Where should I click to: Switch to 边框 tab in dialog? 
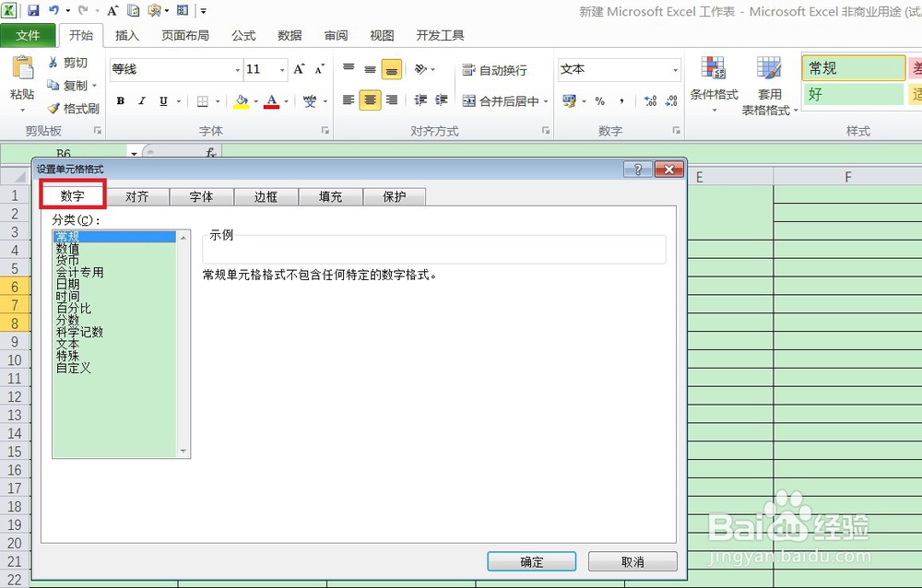pyautogui.click(x=266, y=196)
